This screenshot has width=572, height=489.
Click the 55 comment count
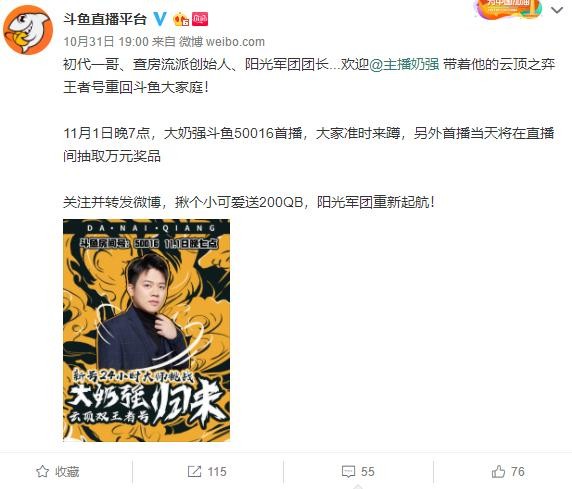point(367,471)
